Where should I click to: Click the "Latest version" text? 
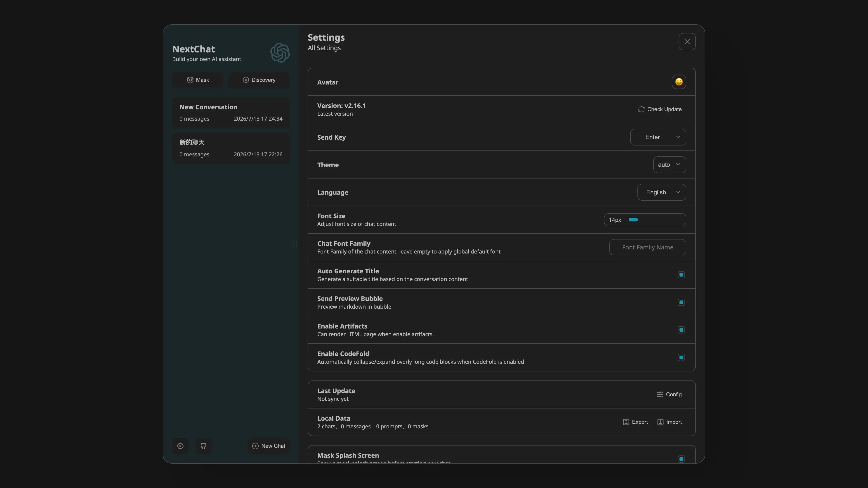tap(335, 114)
